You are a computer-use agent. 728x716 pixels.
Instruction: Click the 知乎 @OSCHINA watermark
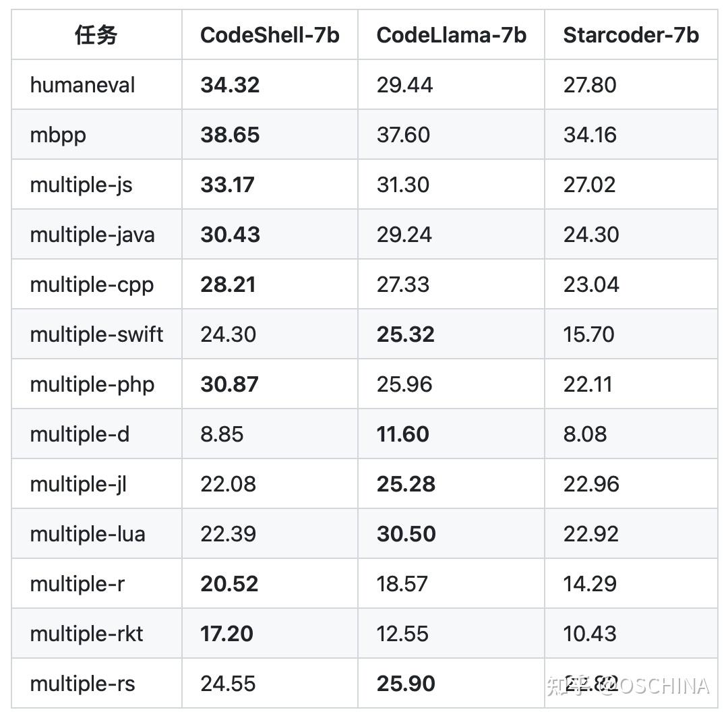tap(628, 686)
